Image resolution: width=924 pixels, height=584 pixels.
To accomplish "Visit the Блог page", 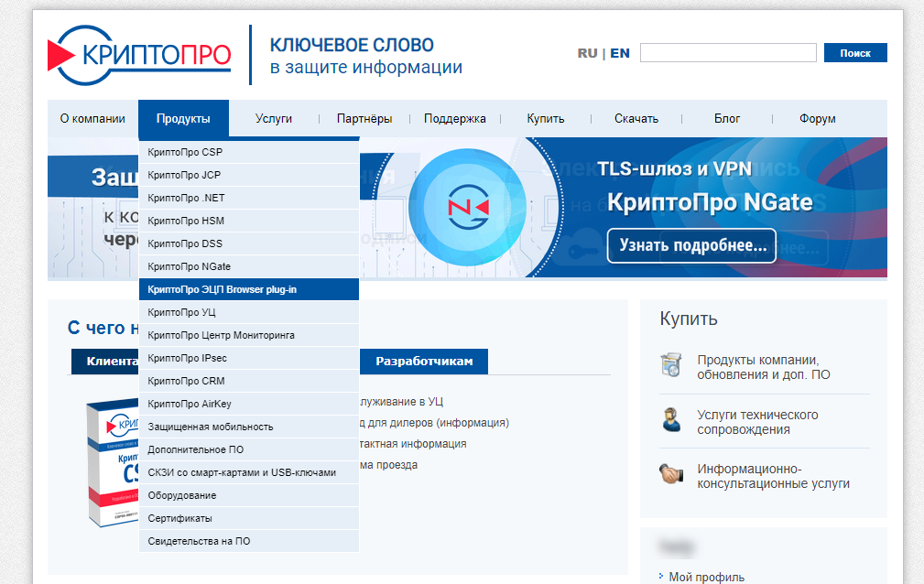I will pyautogui.click(x=727, y=118).
